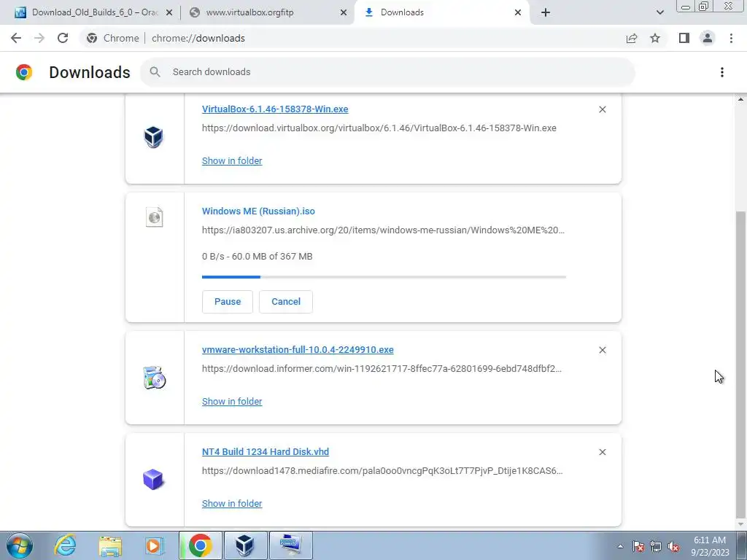Viewport: 747px width, 560px height.
Task: Open the side panel icon
Action: coord(684,38)
